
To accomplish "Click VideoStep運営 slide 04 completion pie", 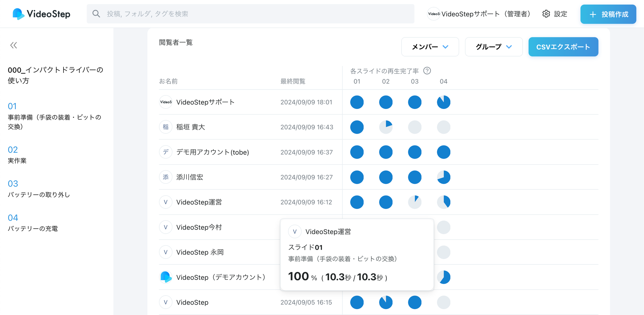I will [444, 202].
